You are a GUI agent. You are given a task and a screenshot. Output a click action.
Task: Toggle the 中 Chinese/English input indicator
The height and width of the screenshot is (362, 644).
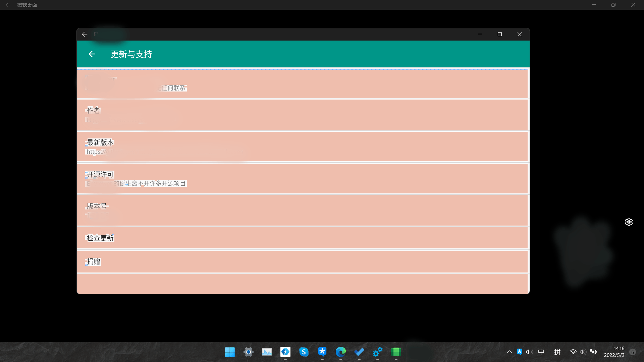point(541,352)
